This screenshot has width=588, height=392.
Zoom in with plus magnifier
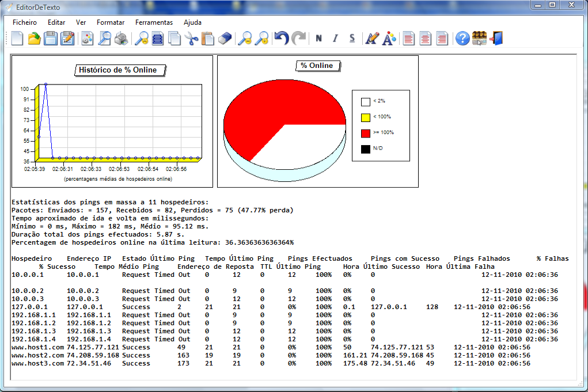(262, 39)
